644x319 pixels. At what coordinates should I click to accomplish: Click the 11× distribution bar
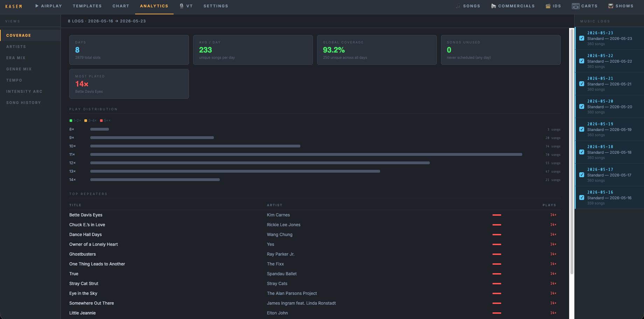click(306, 154)
